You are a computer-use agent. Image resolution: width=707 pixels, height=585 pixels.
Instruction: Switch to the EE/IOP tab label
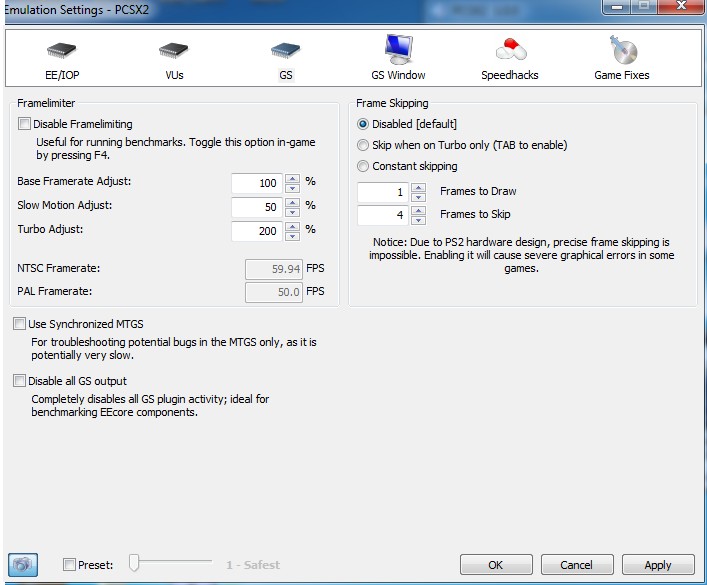tap(62, 75)
